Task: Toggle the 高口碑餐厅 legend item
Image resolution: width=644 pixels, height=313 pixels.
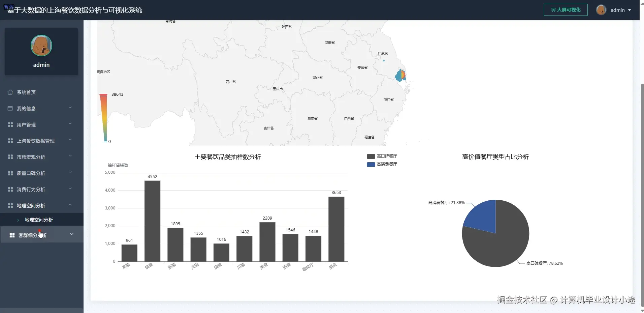Action: click(x=382, y=156)
